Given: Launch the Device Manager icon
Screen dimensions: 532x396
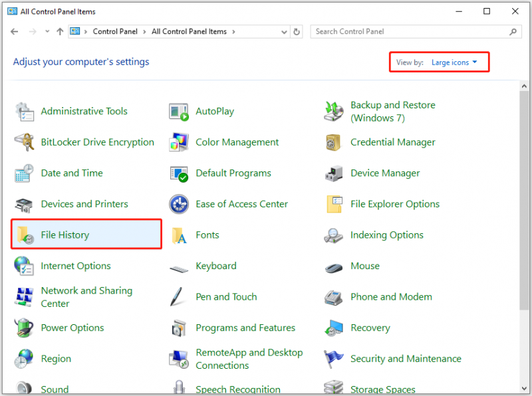Looking at the screenshot, I should pos(334,173).
